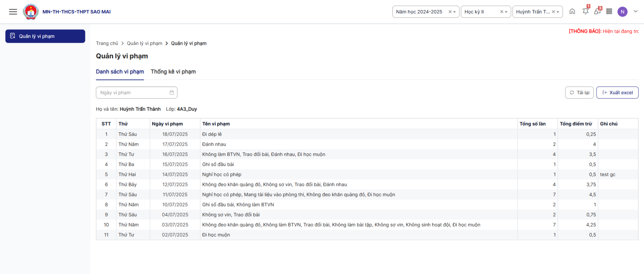
Task: Open Quản lý vi phạm in sidebar
Action: [45, 36]
